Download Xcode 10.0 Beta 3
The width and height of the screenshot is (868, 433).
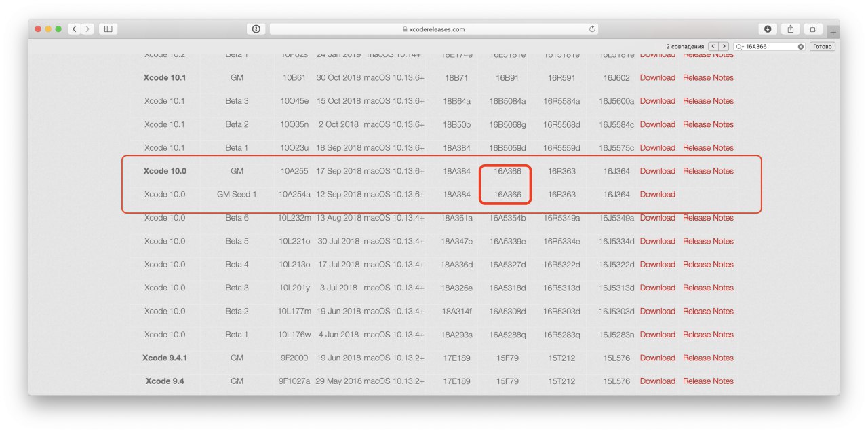[x=657, y=288]
